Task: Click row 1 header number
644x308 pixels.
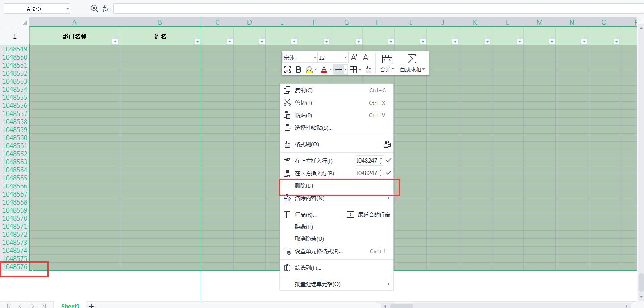Action: coord(15,36)
